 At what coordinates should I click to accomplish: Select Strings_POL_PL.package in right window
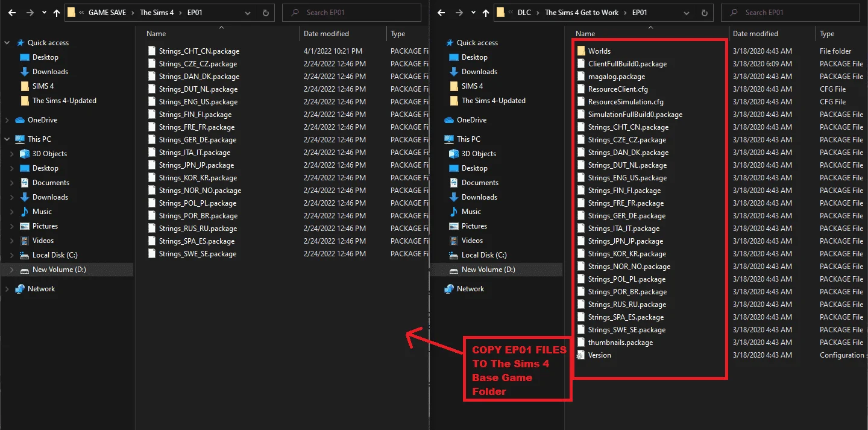(627, 279)
